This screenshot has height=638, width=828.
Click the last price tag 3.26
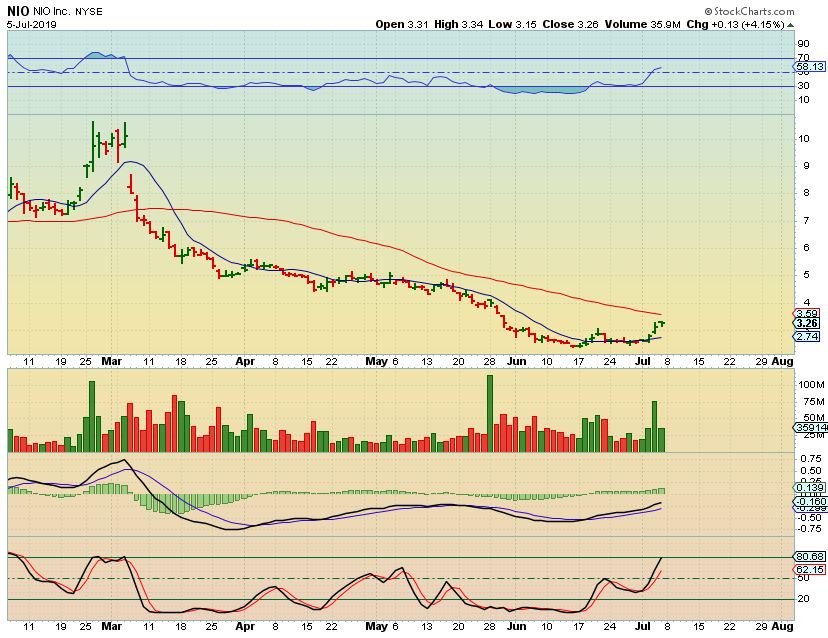807,323
